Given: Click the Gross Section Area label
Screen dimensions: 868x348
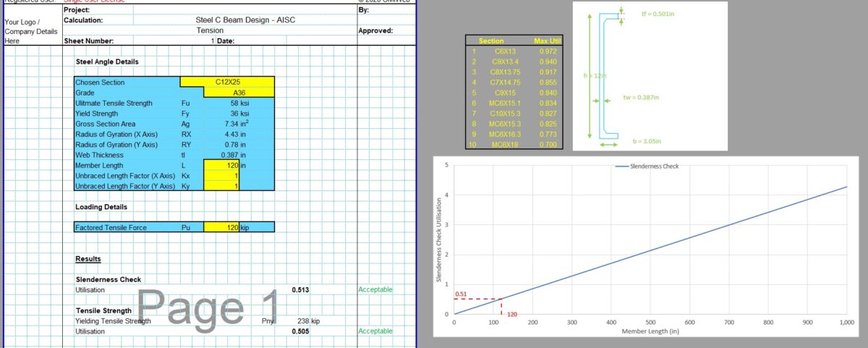Looking at the screenshot, I should (106, 124).
